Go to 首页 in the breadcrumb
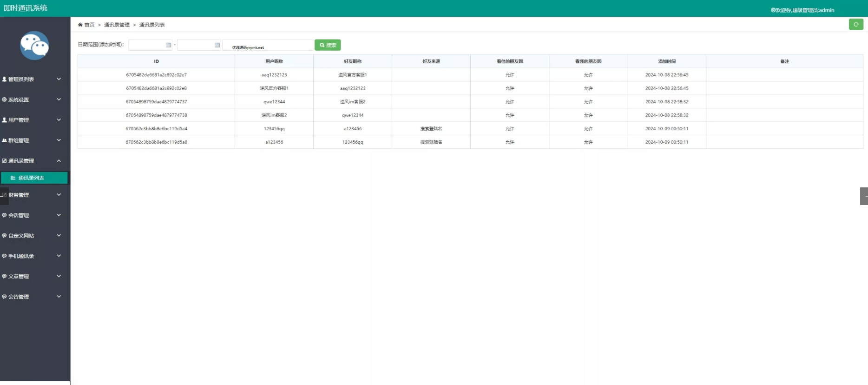 coord(90,25)
